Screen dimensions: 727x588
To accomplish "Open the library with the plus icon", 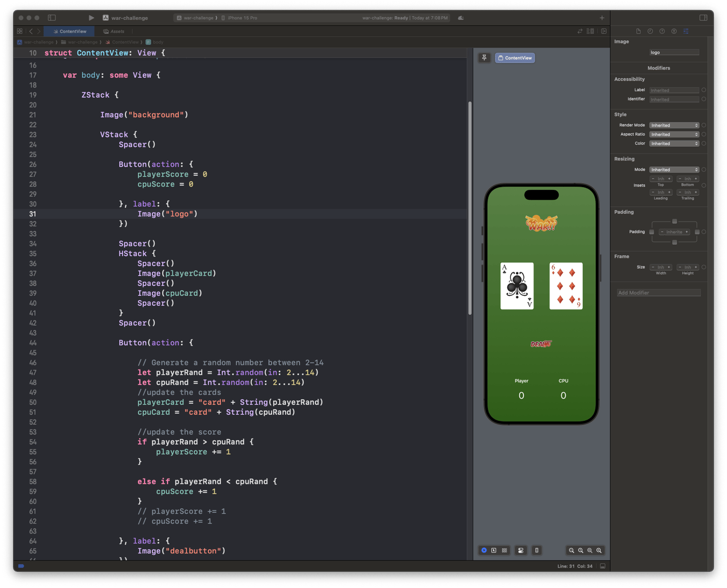I will click(602, 18).
